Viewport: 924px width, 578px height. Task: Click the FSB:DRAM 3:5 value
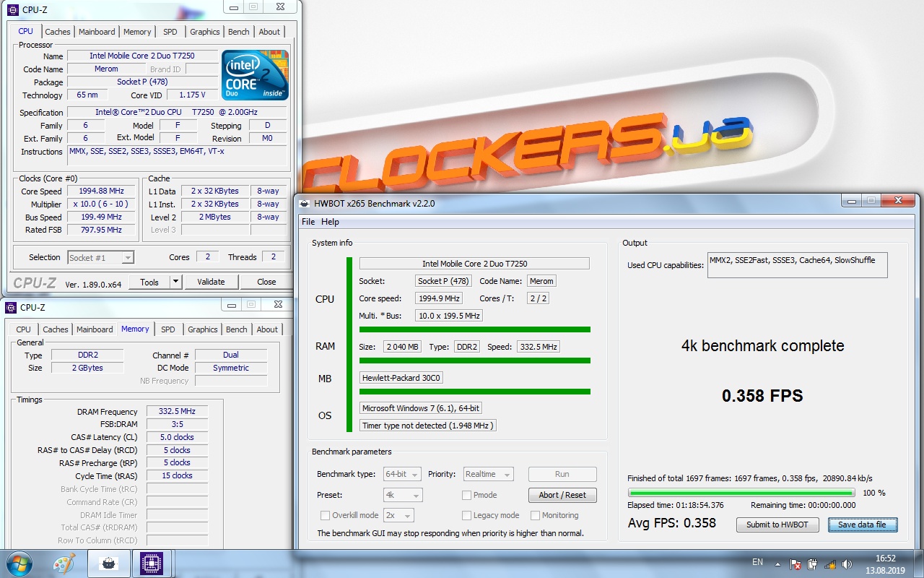point(177,424)
